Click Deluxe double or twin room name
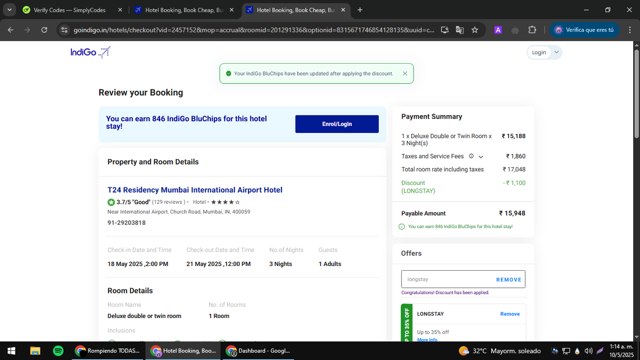640x360 pixels. point(144,316)
